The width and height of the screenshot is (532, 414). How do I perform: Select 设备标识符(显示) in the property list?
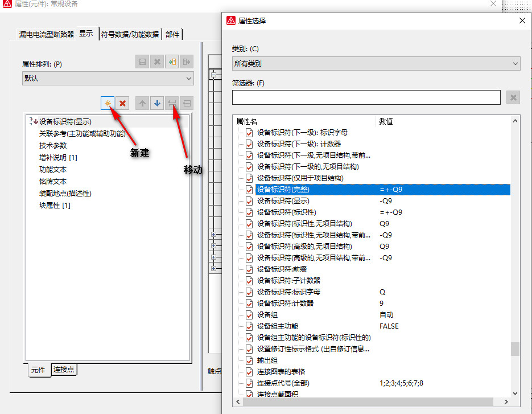coord(65,121)
